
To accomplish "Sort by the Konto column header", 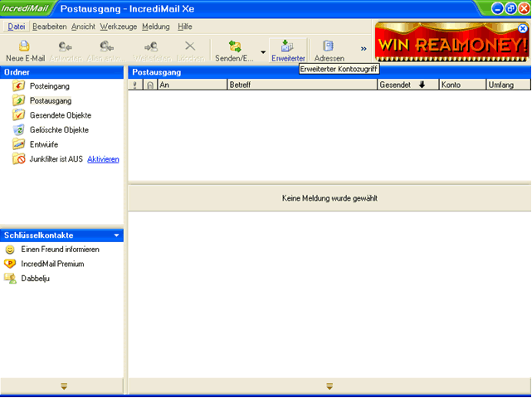I will pyautogui.click(x=463, y=85).
